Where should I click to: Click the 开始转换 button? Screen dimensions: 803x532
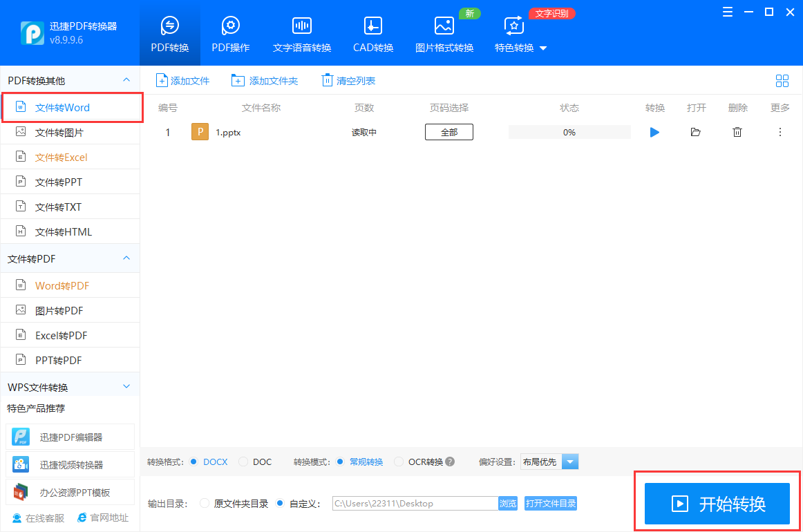click(717, 504)
